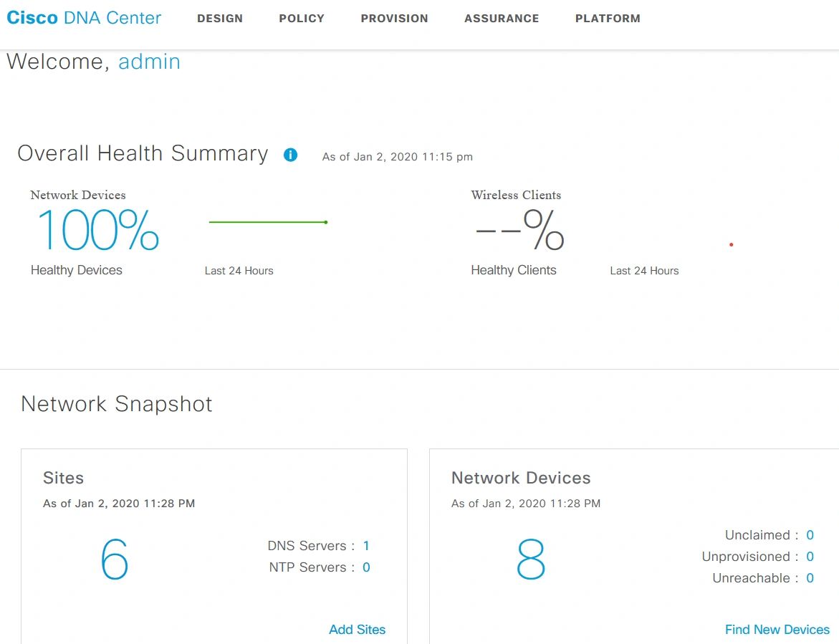Click the admin username link
The image size is (839, 644).
[x=149, y=62]
